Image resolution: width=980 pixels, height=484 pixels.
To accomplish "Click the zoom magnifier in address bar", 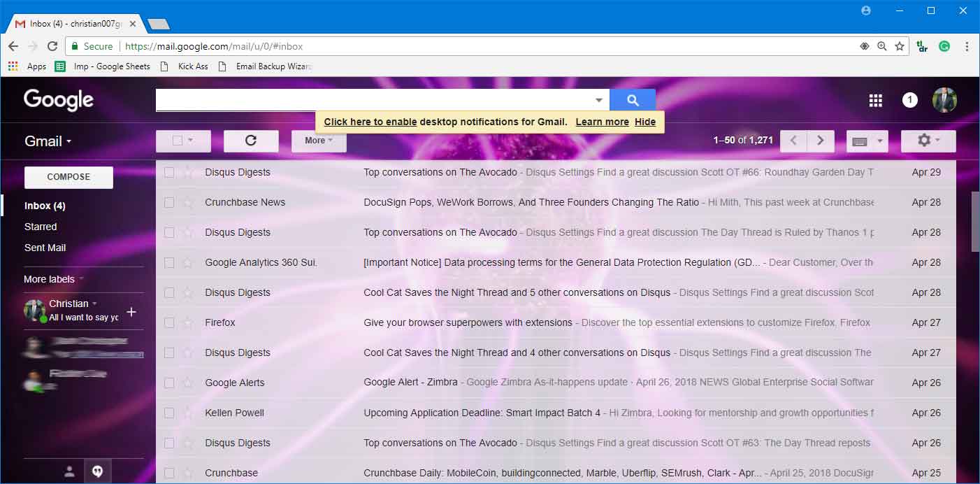I will click(x=881, y=46).
